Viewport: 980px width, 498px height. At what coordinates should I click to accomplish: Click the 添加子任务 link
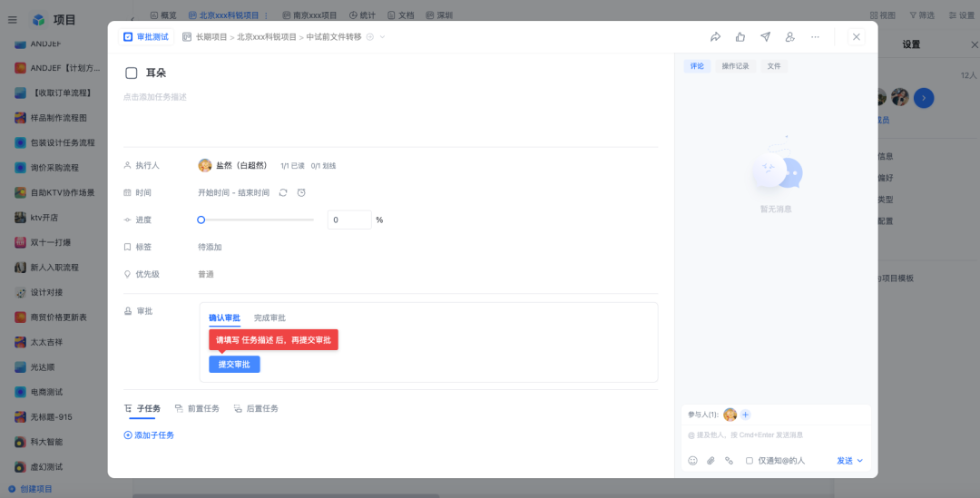[x=149, y=435]
